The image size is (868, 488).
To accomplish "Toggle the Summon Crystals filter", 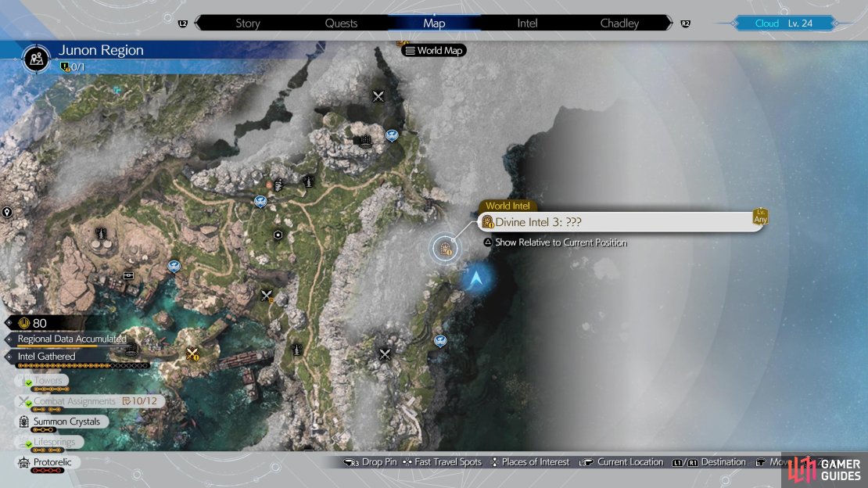I will pyautogui.click(x=61, y=422).
